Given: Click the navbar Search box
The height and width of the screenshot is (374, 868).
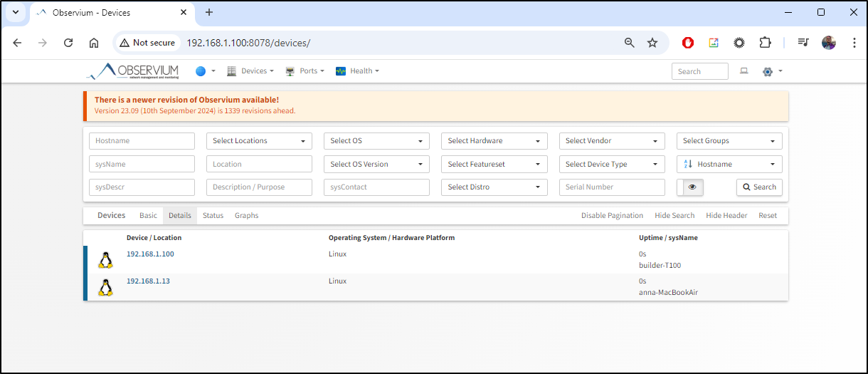Looking at the screenshot, I should [699, 71].
